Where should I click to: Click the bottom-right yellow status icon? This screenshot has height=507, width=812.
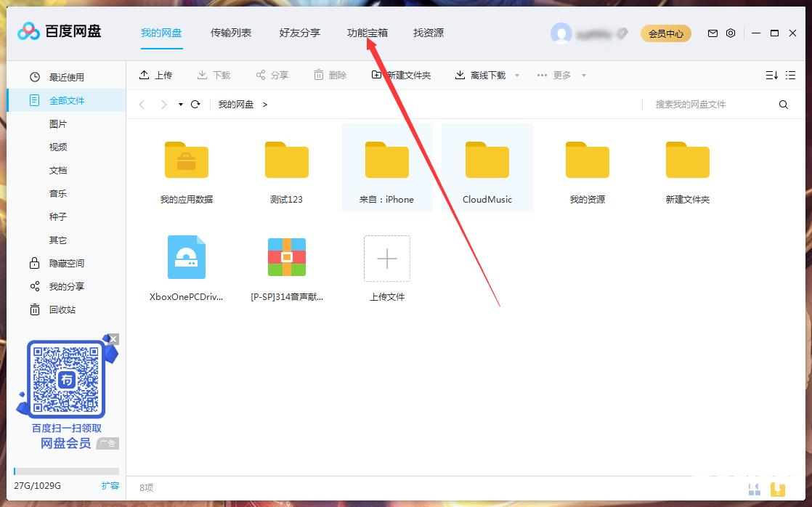pos(778,489)
